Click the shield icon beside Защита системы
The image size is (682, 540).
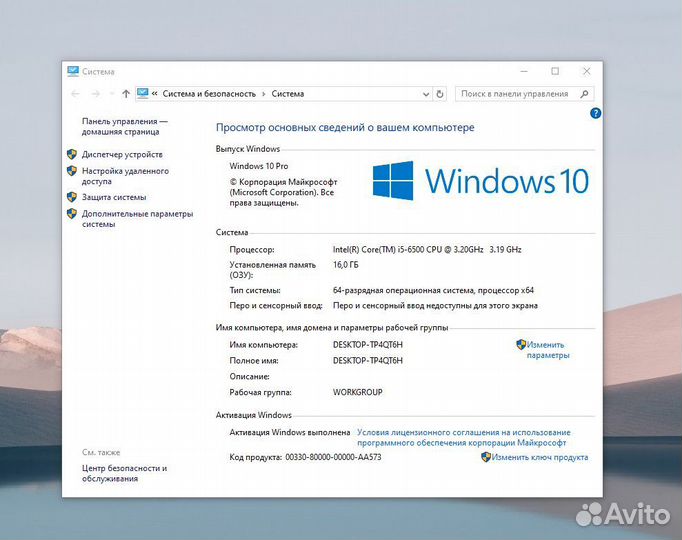click(x=72, y=197)
